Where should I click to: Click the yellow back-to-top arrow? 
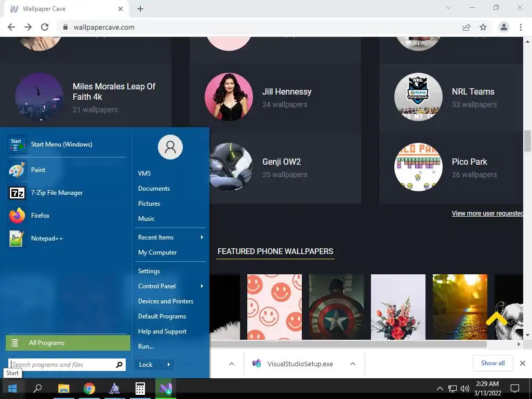(x=496, y=320)
